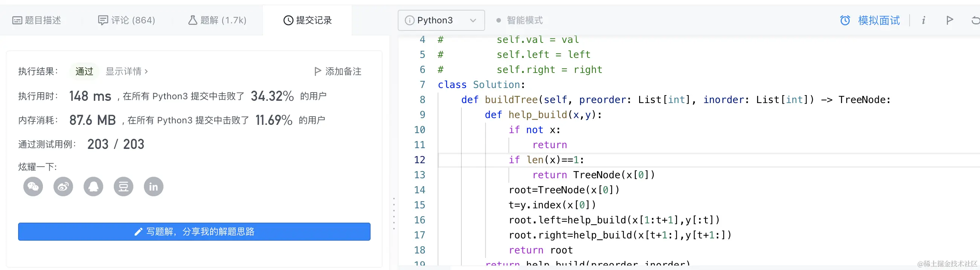The image size is (980, 270).
Task: Click the t=y.index(x[0]) code line
Action: pos(553,205)
